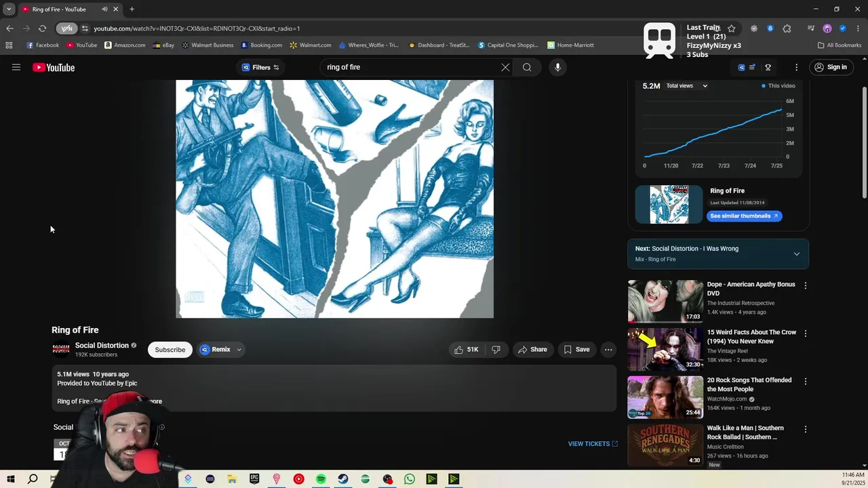Open the Walmart Business bookmark
The width and height of the screenshot is (868, 488).
tap(208, 45)
